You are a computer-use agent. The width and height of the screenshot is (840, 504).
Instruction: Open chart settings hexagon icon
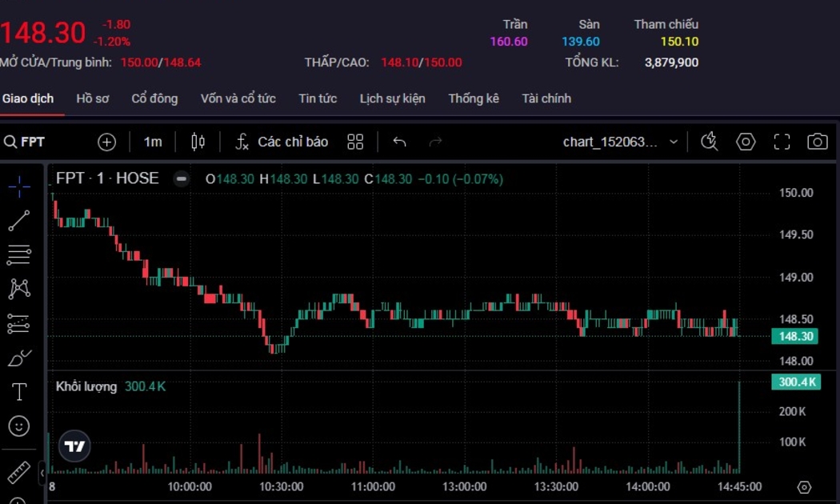point(746,142)
